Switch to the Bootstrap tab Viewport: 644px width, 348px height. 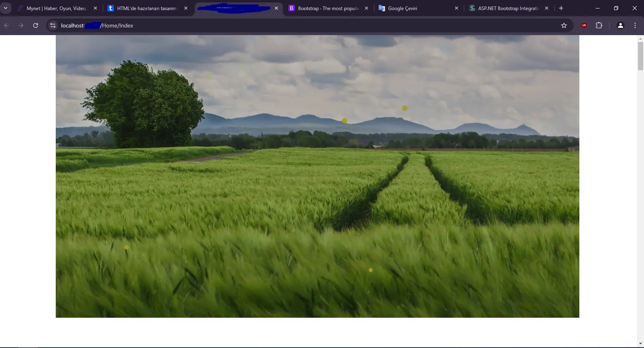[x=329, y=8]
